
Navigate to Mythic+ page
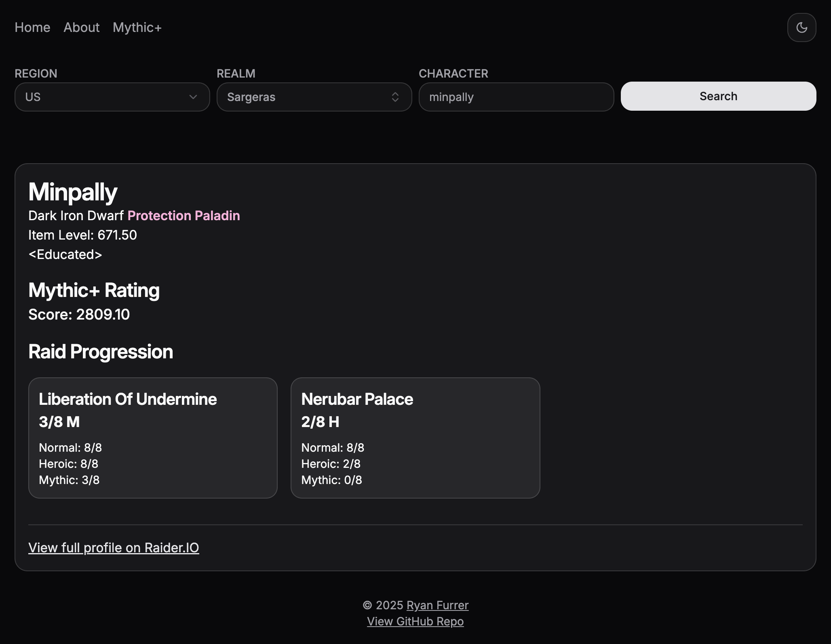pos(137,27)
